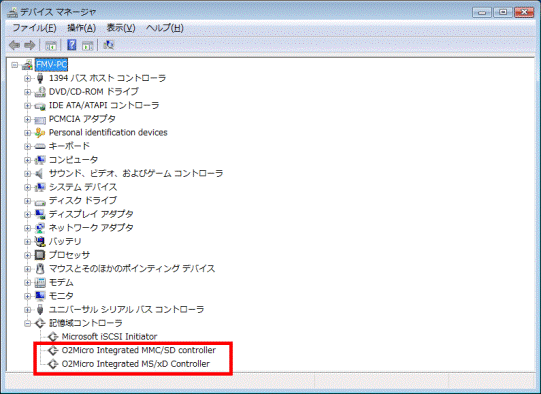Image resolution: width=541 pixels, height=394 pixels.
Task: Click the Personal identification devices icon
Action: point(40,132)
